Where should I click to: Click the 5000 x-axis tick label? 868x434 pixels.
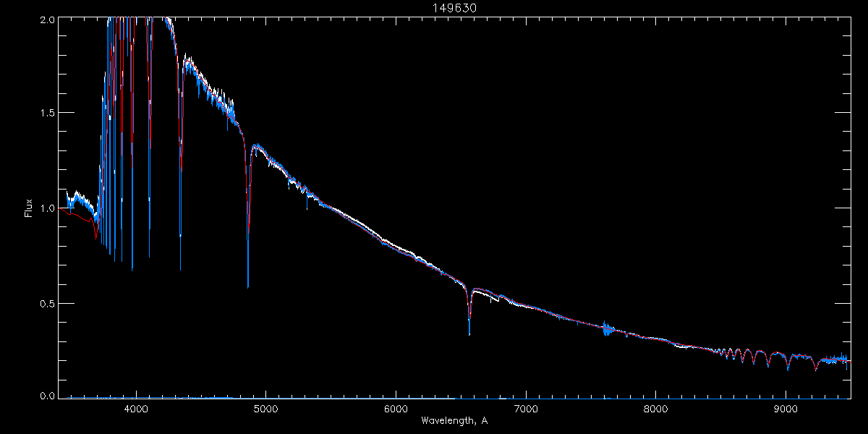pos(266,409)
